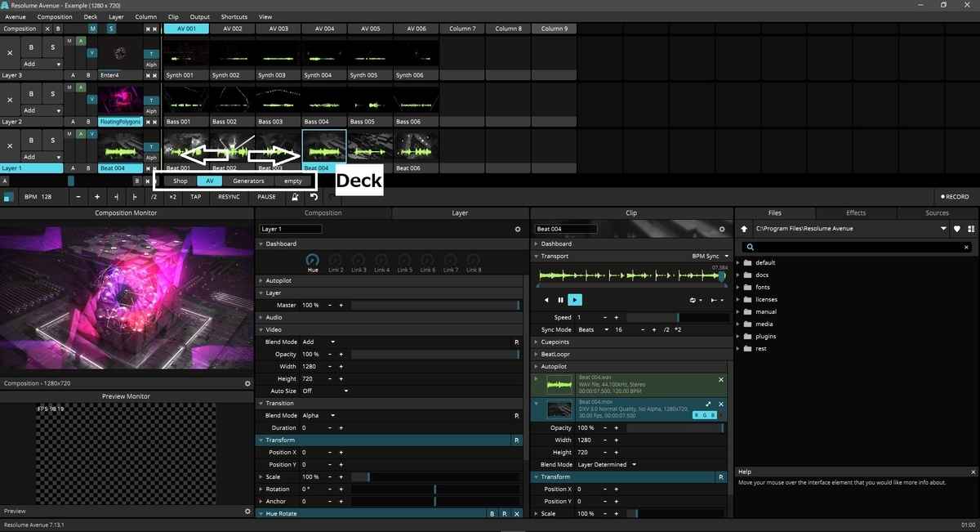This screenshot has width=980, height=532.
Task: Open Layer 1 panel settings gear
Action: click(x=517, y=230)
